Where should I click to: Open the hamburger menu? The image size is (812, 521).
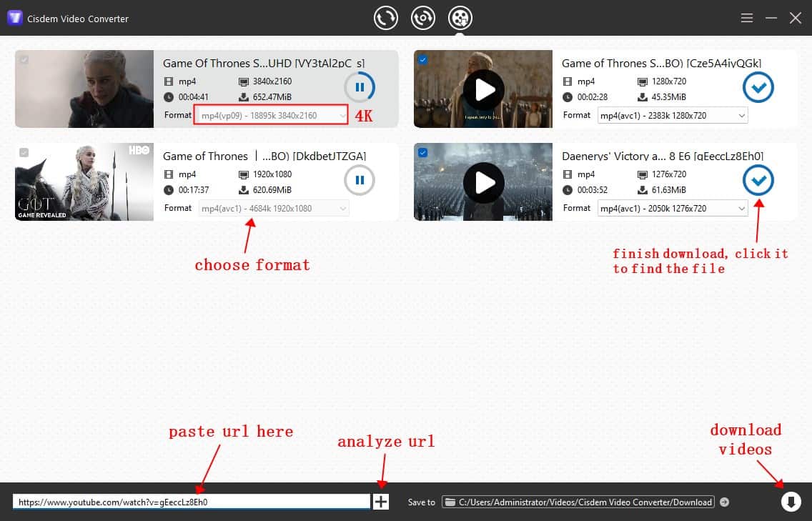coord(746,18)
